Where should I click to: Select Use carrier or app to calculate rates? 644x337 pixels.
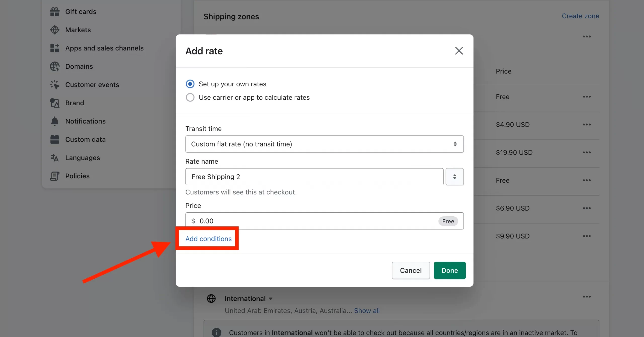[x=190, y=97]
